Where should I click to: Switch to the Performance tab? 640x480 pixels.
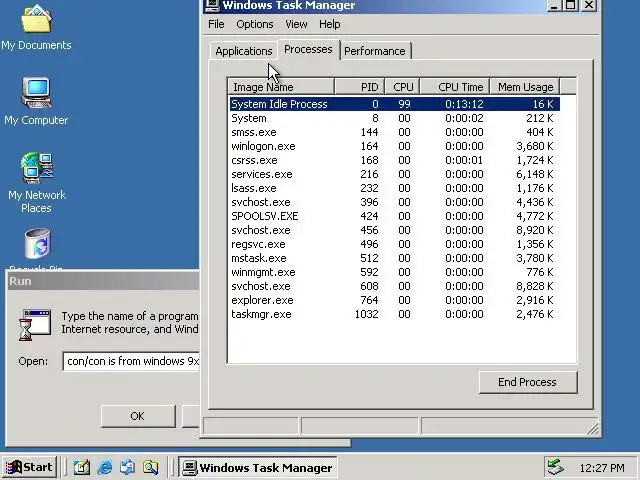(375, 51)
